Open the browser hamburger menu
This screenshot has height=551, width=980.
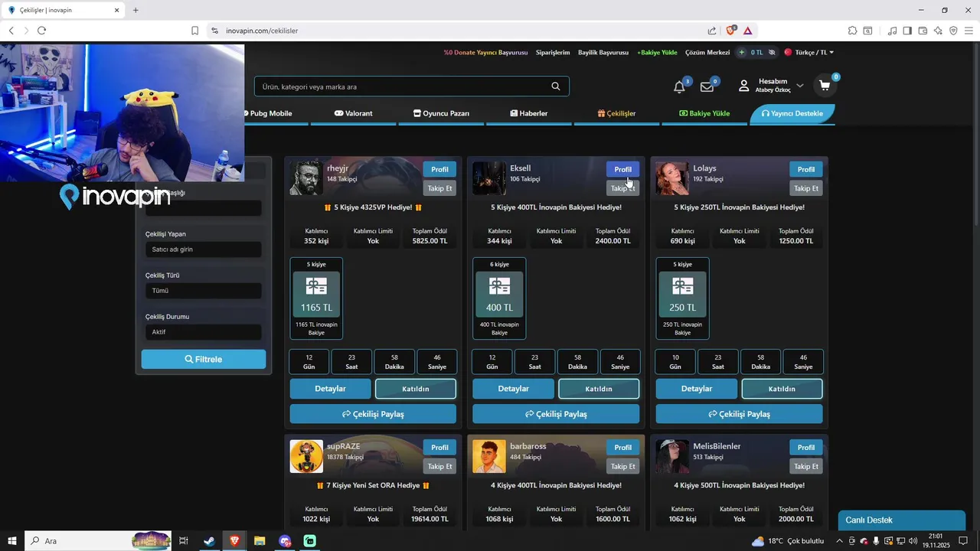969,31
